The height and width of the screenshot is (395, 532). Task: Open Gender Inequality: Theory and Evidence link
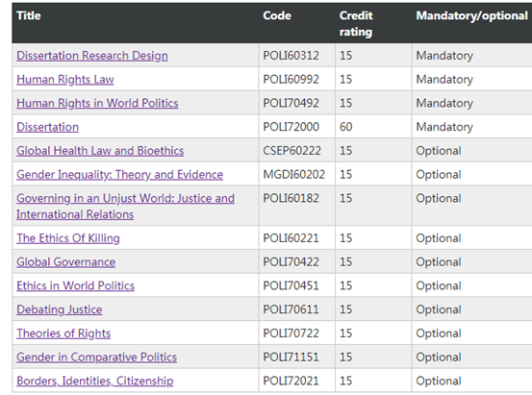coord(119,174)
